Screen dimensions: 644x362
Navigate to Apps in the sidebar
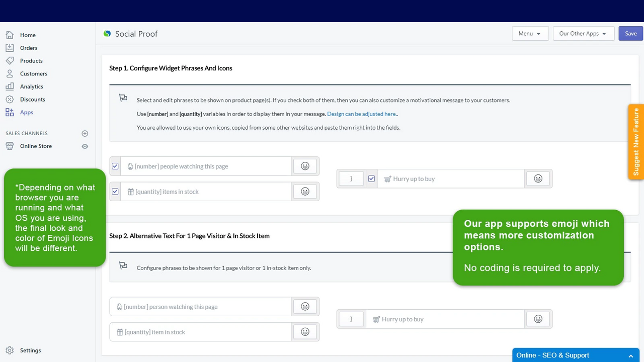26,112
